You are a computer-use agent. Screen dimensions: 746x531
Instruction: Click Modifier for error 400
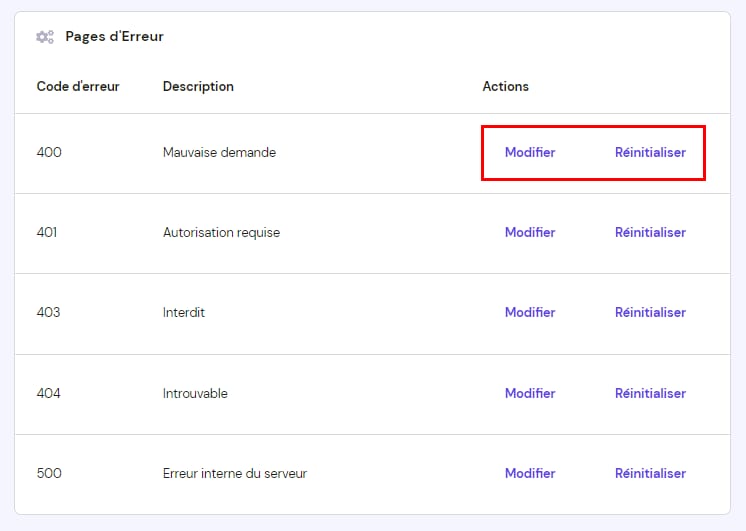coord(529,153)
